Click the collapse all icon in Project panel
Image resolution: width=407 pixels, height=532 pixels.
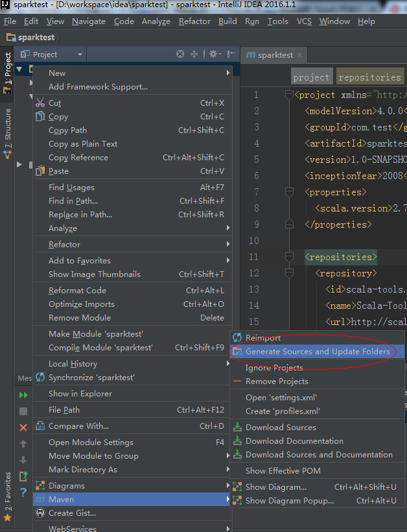click(194, 54)
